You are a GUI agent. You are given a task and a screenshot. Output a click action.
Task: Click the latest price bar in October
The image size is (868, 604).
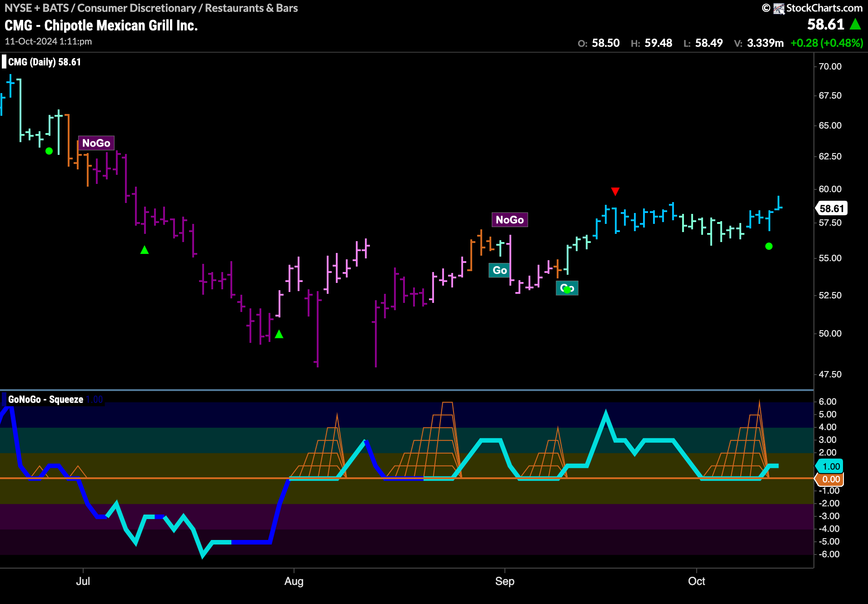click(x=778, y=203)
